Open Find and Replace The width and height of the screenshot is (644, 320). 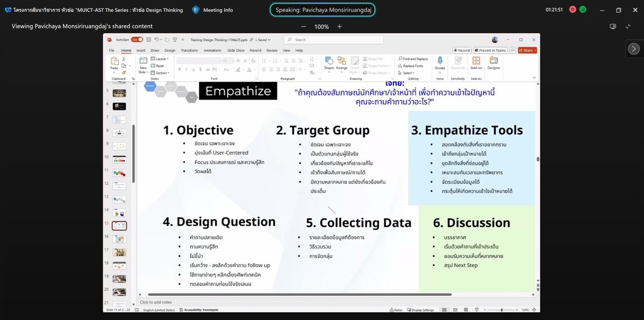[x=414, y=59]
